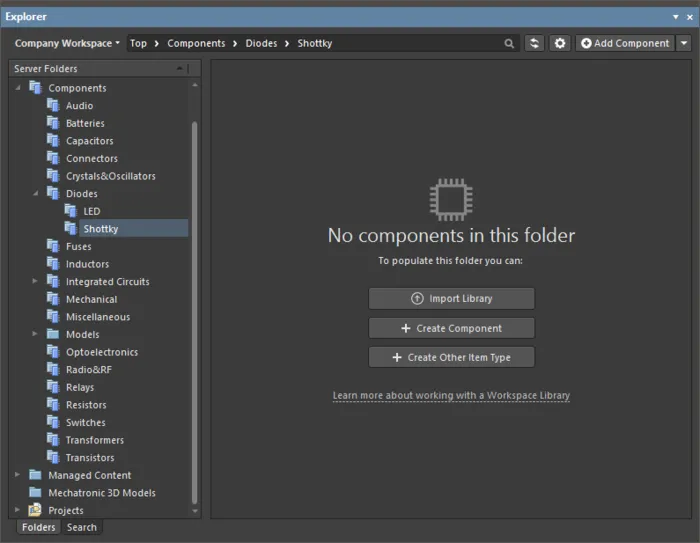700x543 pixels.
Task: Click the Miscellaneous folder icon
Action: (x=53, y=317)
